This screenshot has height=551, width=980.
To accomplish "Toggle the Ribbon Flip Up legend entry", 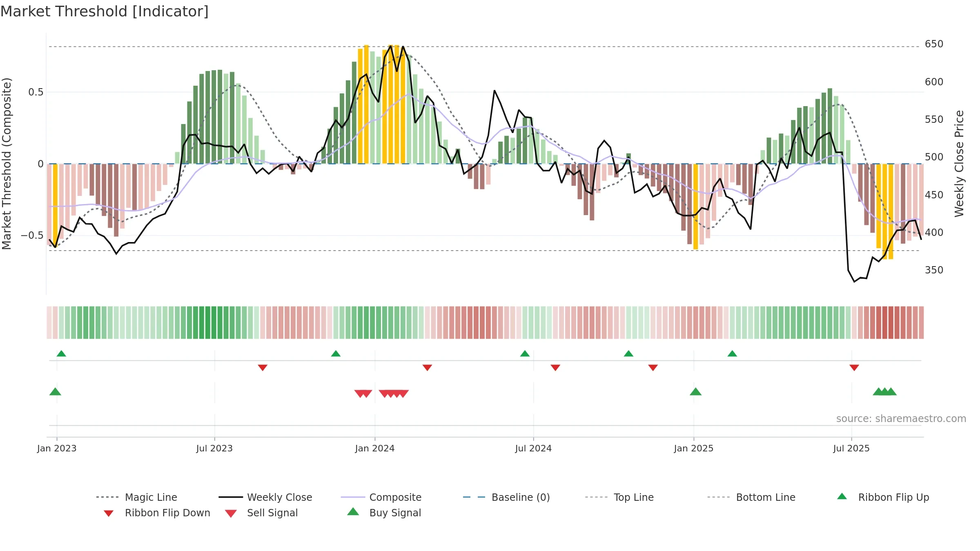I will (883, 497).
